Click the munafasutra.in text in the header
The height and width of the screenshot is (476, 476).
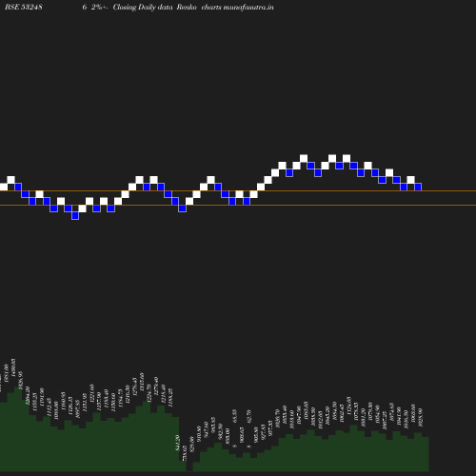point(248,7)
